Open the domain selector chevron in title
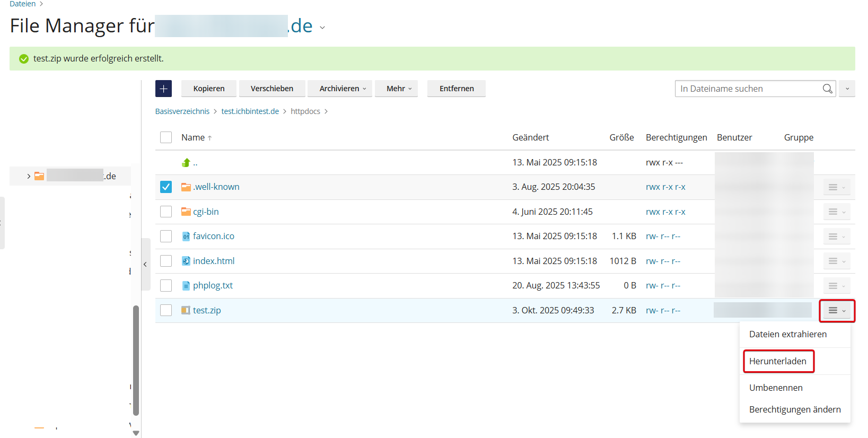Image resolution: width=868 pixels, height=438 pixels. pos(322,28)
